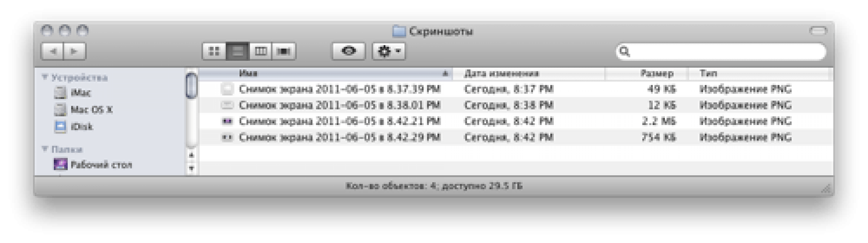The image size is (868, 243).
Task: Switch to icon view mode
Action: (x=214, y=51)
